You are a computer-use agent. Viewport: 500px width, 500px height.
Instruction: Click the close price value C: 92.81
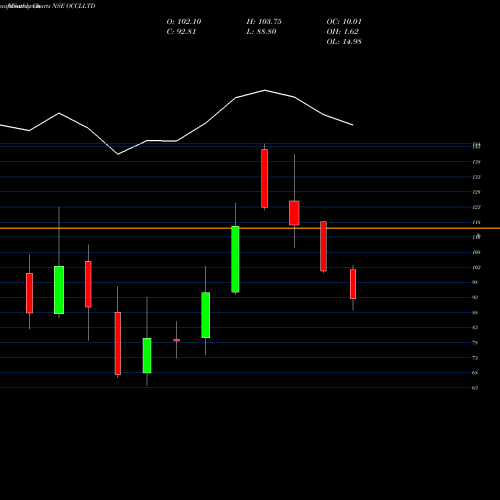181,32
